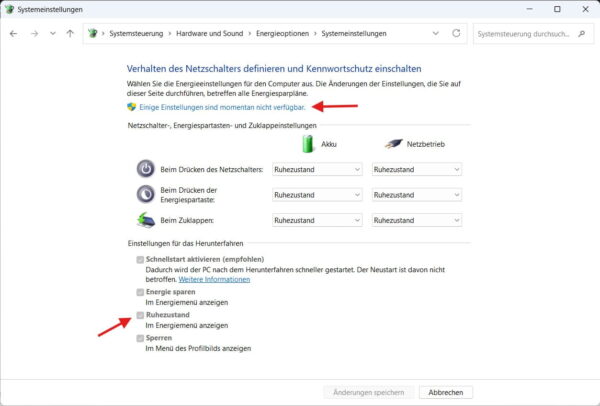The height and width of the screenshot is (406, 600).
Task: Open 'Einige Einstellungen sind momentan nicht verfügbar' link
Action: (222, 108)
